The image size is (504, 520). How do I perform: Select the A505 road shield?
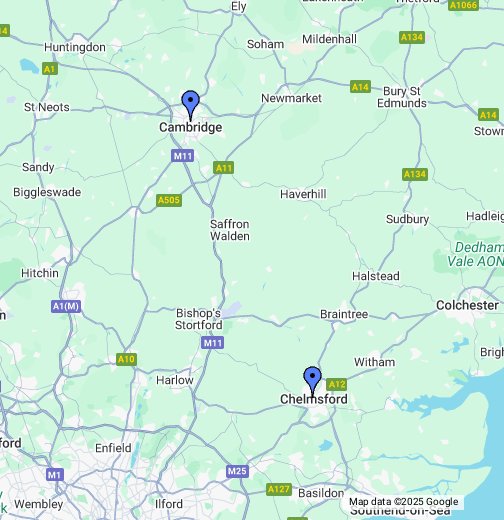click(169, 200)
